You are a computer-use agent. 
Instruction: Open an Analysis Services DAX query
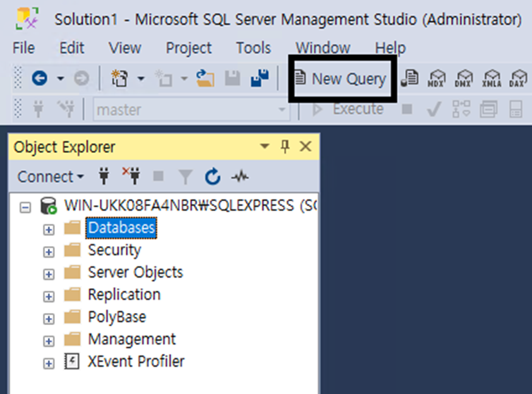tap(518, 78)
